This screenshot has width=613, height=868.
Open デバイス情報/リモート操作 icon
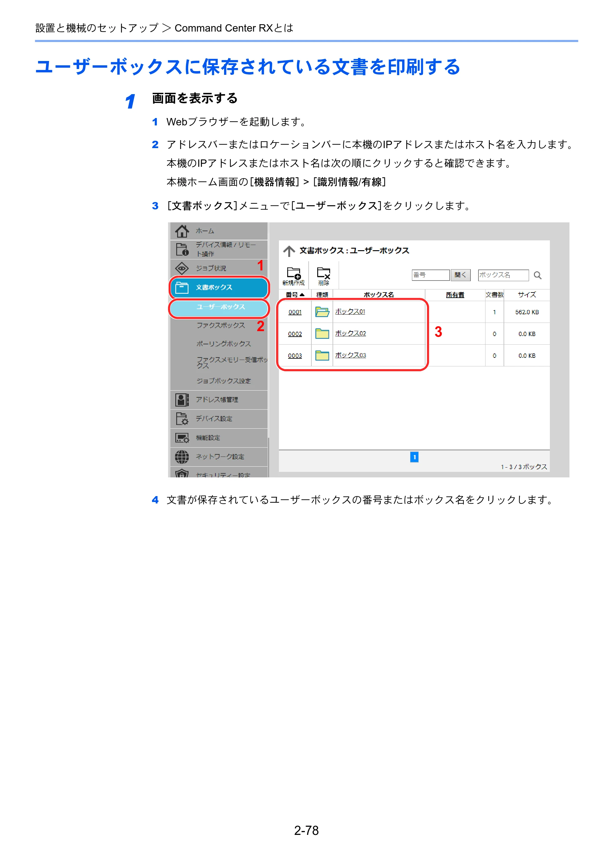point(182,250)
